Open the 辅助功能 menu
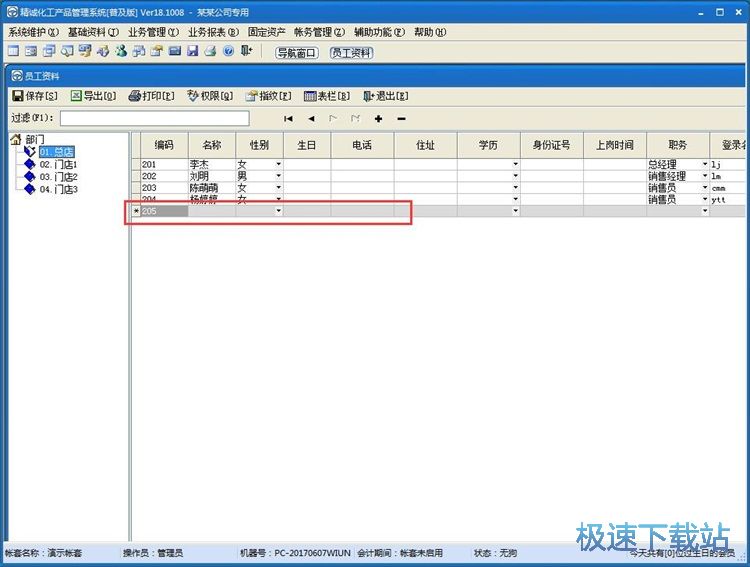The height and width of the screenshot is (567, 750). pos(379,32)
